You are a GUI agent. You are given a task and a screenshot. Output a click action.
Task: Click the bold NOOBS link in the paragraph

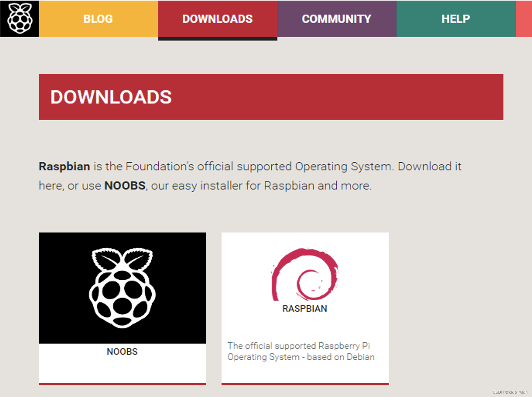coord(125,186)
